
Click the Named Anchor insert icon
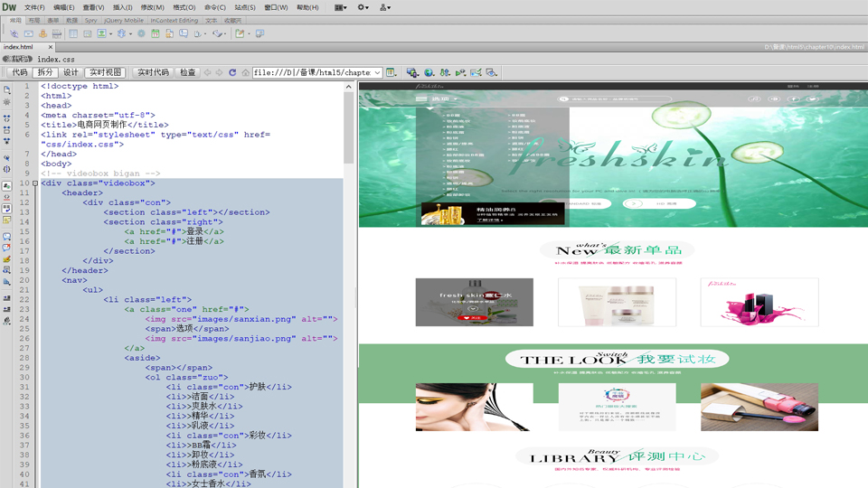tap(42, 33)
